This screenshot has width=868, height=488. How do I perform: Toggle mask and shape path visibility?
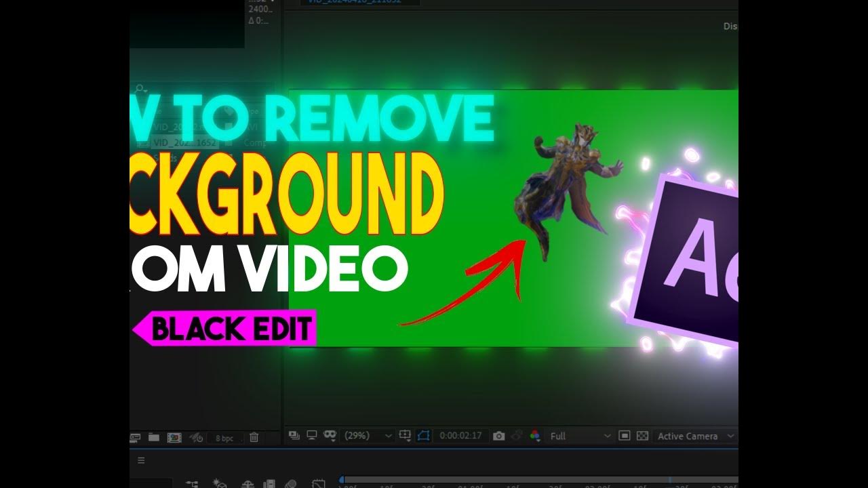(x=330, y=435)
